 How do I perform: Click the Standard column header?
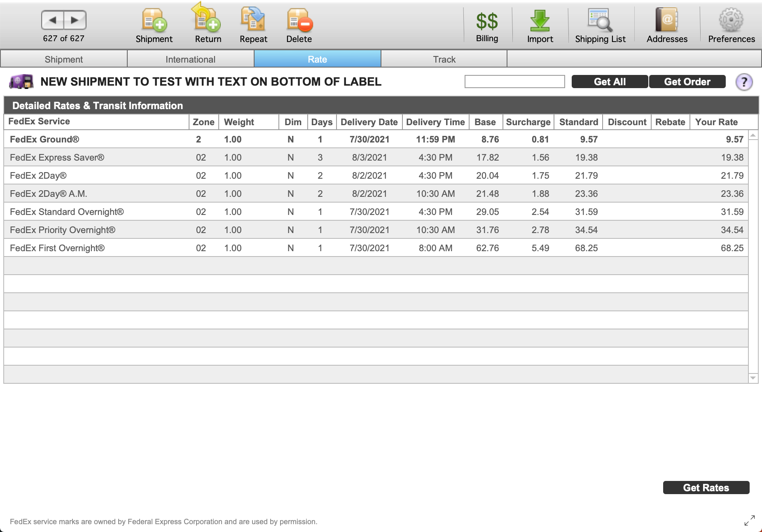pos(578,122)
